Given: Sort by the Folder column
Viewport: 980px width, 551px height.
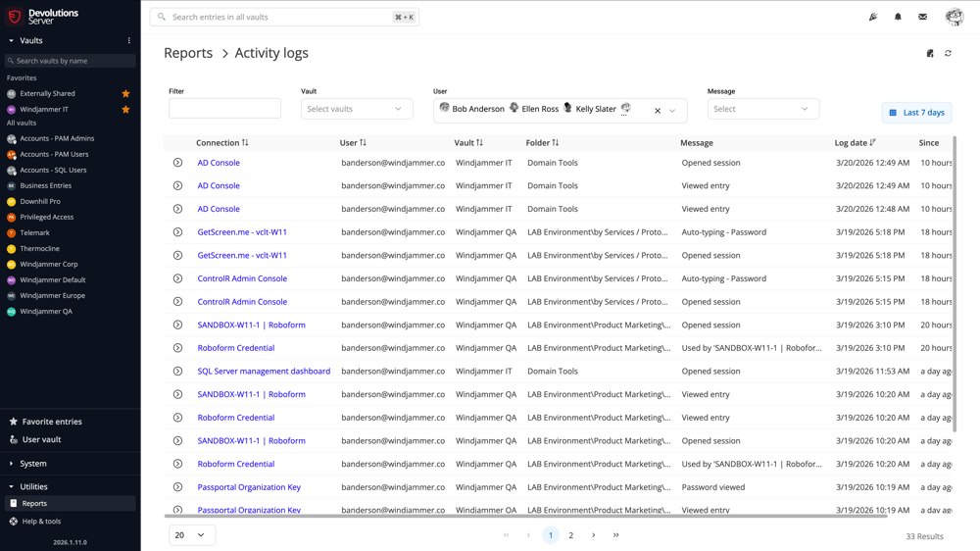Looking at the screenshot, I should pos(542,142).
